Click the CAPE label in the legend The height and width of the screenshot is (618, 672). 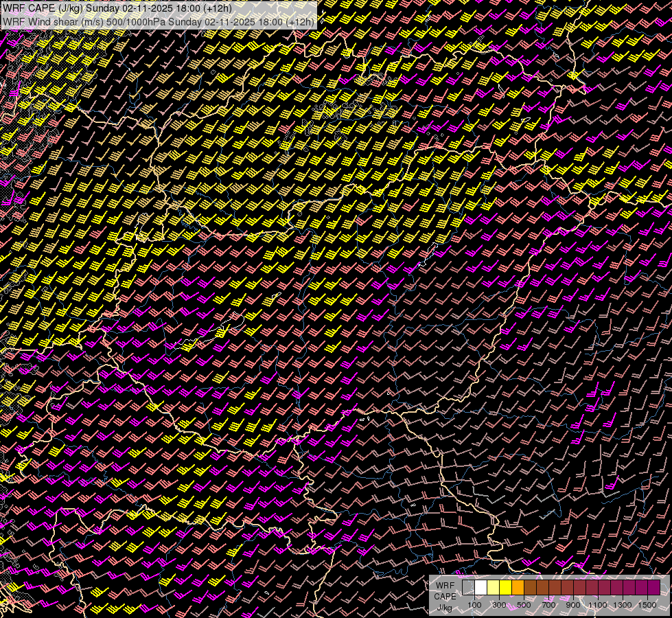coord(445,597)
